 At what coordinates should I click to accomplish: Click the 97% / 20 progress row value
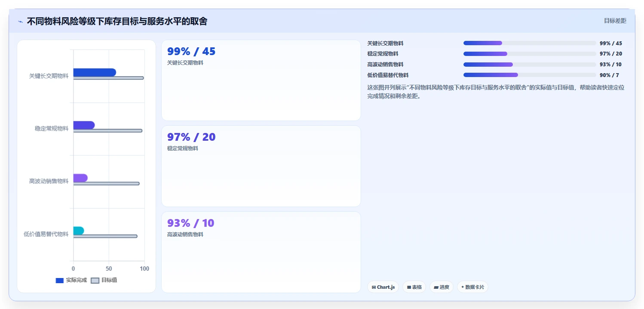click(611, 54)
